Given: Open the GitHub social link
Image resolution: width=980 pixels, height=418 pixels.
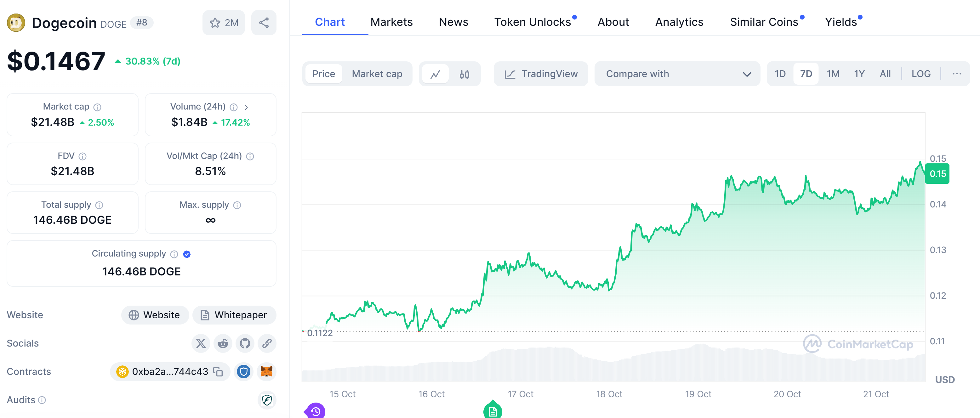Looking at the screenshot, I should pyautogui.click(x=245, y=343).
